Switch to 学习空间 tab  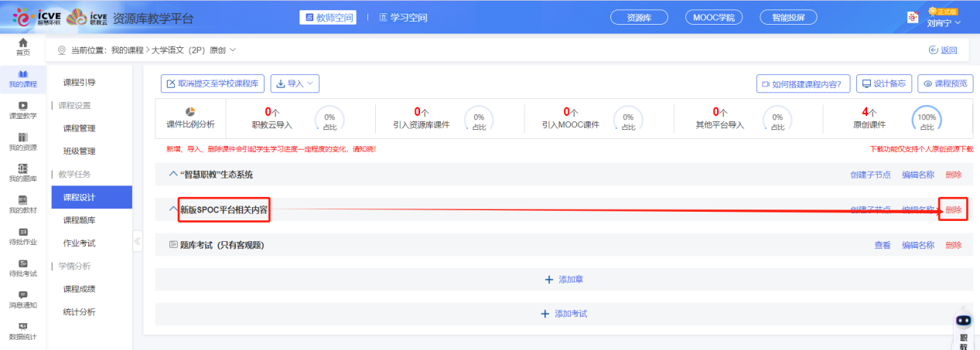403,17
